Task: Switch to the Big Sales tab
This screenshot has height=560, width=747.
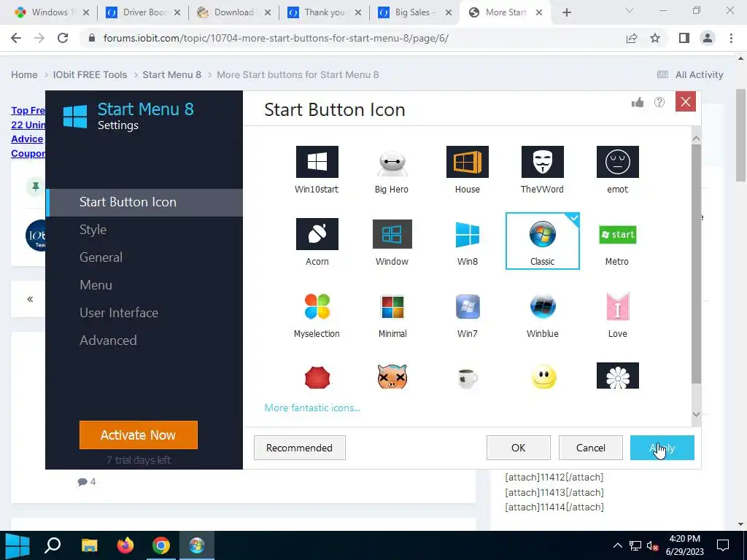Action: point(414,12)
